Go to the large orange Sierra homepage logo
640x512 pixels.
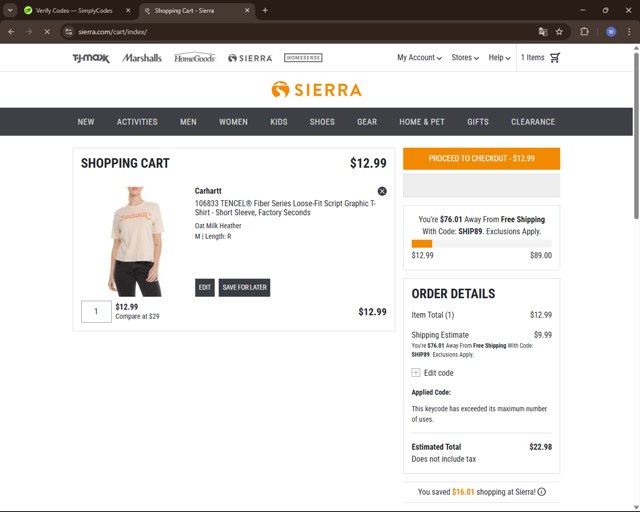pos(317,89)
